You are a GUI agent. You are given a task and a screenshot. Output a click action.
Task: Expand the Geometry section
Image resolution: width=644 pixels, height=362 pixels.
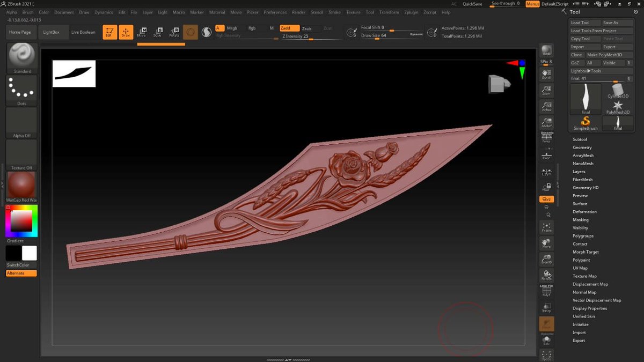[x=582, y=147]
